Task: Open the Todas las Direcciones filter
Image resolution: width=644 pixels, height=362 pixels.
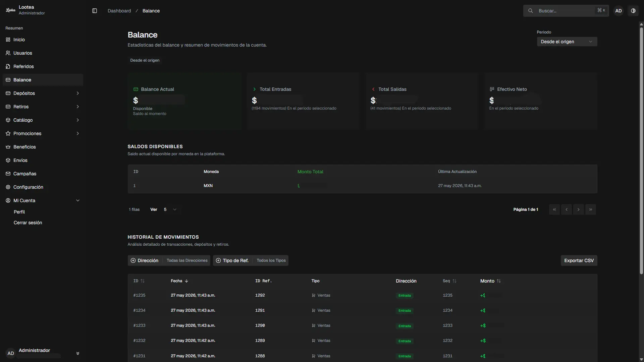Action: point(187,260)
